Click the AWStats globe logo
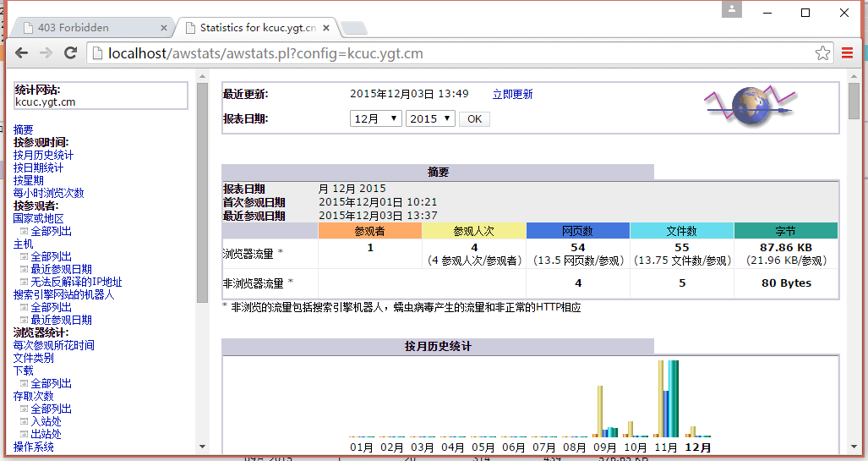 [x=749, y=107]
